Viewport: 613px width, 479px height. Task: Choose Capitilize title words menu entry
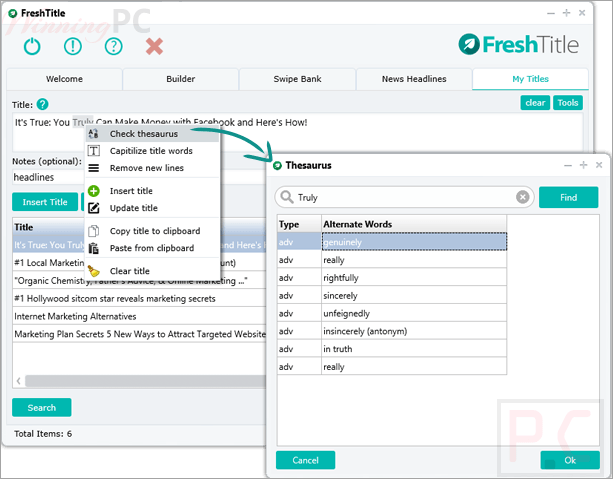coord(152,151)
